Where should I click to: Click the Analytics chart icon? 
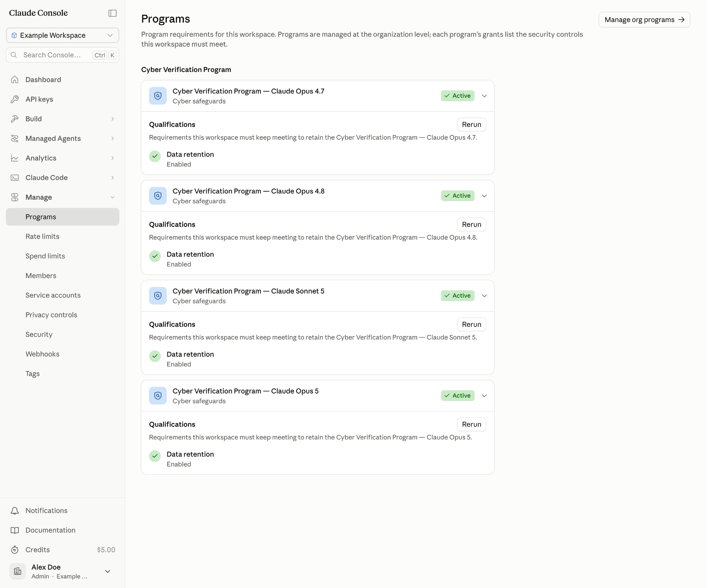tap(15, 158)
